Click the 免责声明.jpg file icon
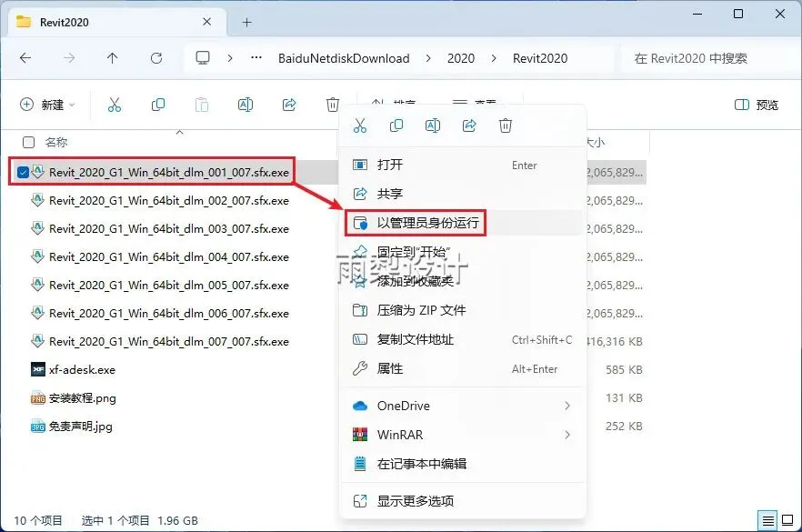Image resolution: width=802 pixels, height=532 pixels. (x=38, y=427)
